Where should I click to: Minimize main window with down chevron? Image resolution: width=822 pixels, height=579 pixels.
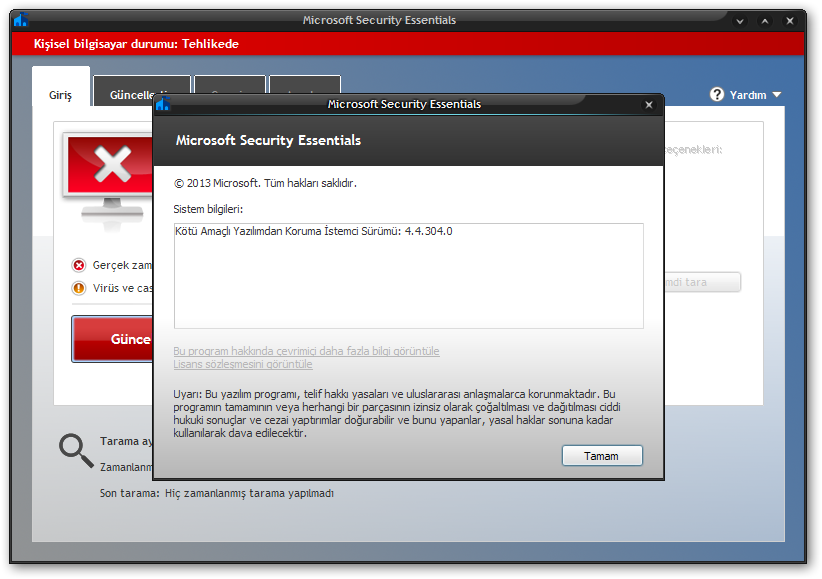click(740, 21)
